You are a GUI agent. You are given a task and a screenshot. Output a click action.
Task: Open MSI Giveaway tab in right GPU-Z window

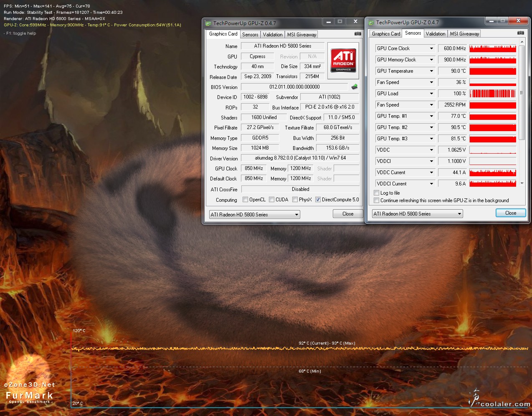464,34
